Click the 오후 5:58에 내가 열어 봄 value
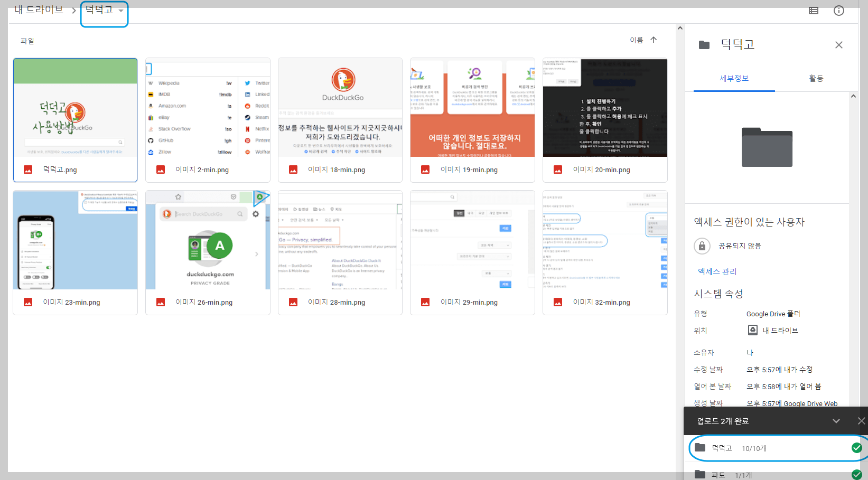 pyautogui.click(x=783, y=387)
